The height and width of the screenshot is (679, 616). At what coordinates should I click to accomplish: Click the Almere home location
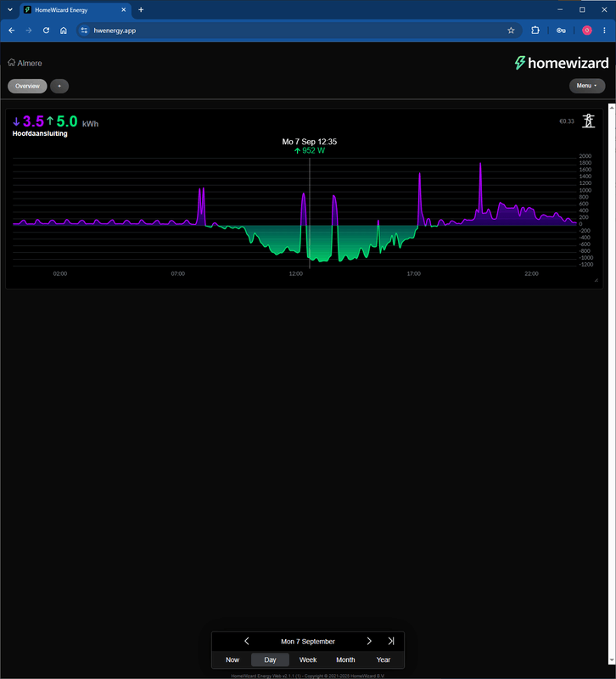[x=25, y=63]
